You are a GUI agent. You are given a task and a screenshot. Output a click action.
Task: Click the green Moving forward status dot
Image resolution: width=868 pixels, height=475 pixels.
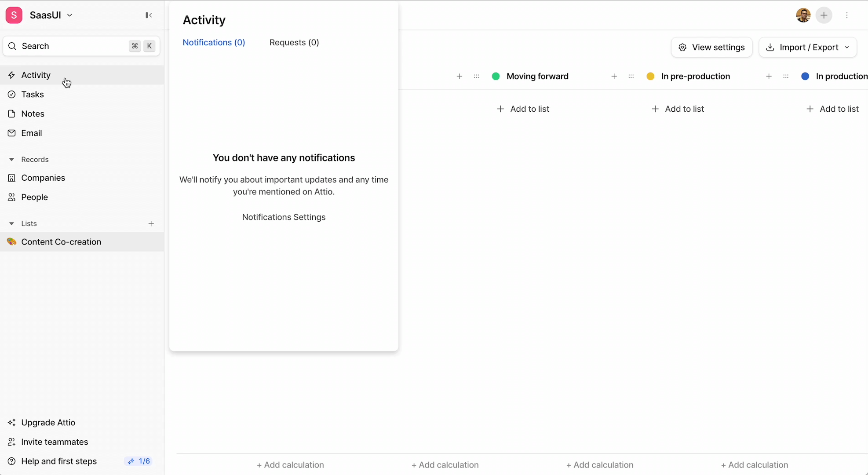pyautogui.click(x=496, y=77)
